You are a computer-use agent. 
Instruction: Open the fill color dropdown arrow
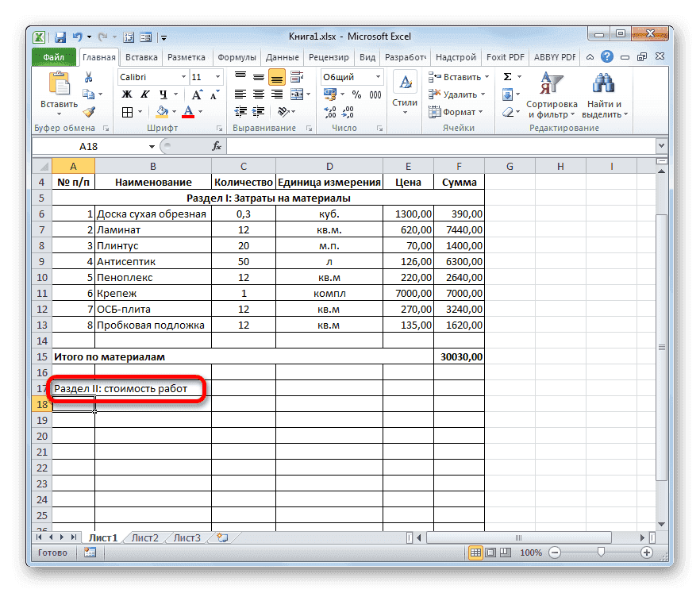(x=173, y=110)
